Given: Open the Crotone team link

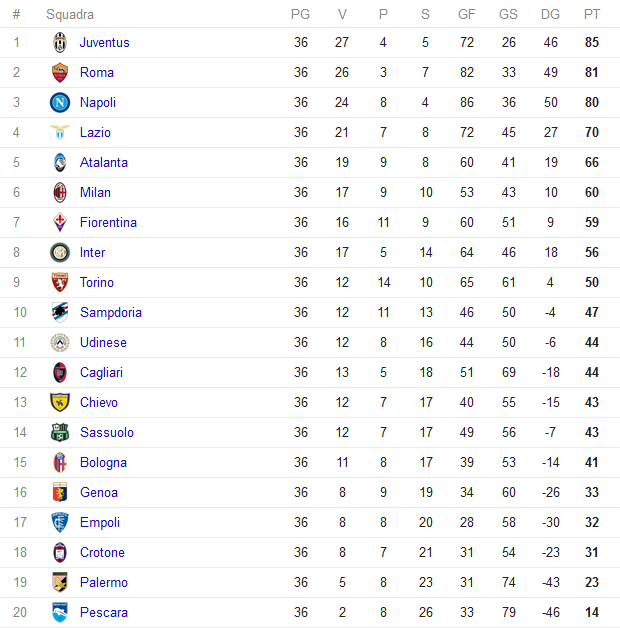Looking at the screenshot, I should point(102,553).
